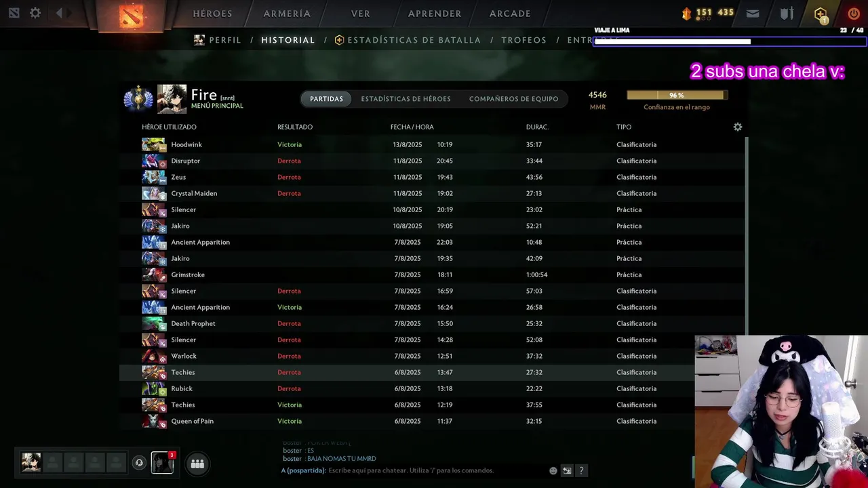Select the HISTORIAL tab
This screenshot has width=868, height=488.
coord(288,40)
